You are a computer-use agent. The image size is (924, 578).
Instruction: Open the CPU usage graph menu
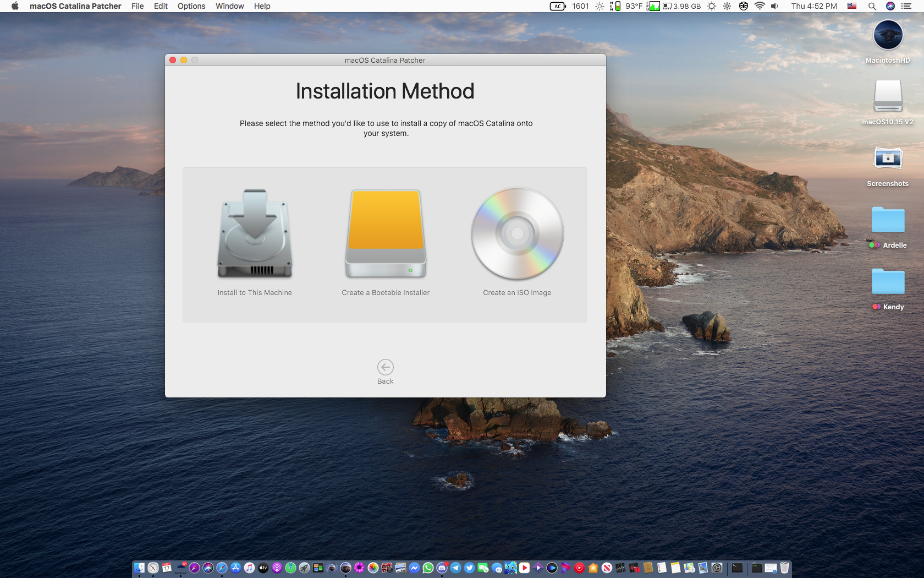pos(653,6)
